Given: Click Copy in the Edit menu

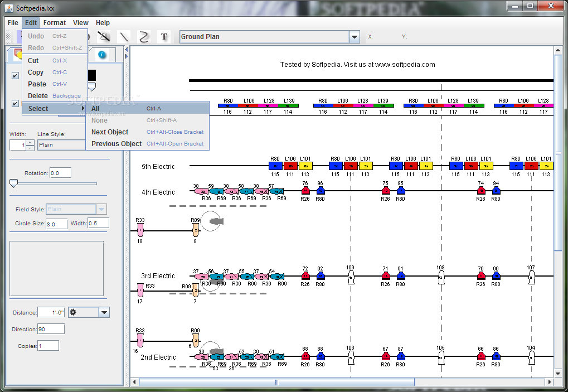Looking at the screenshot, I should pyautogui.click(x=36, y=72).
